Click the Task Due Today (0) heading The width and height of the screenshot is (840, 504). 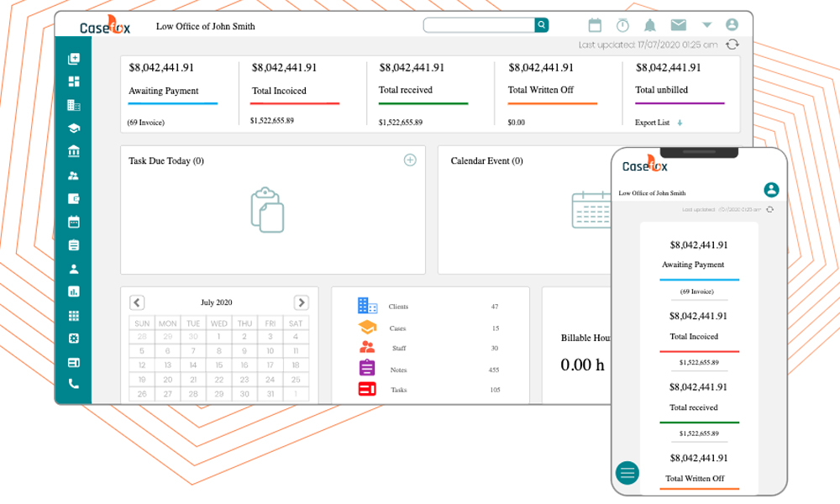pyautogui.click(x=166, y=160)
